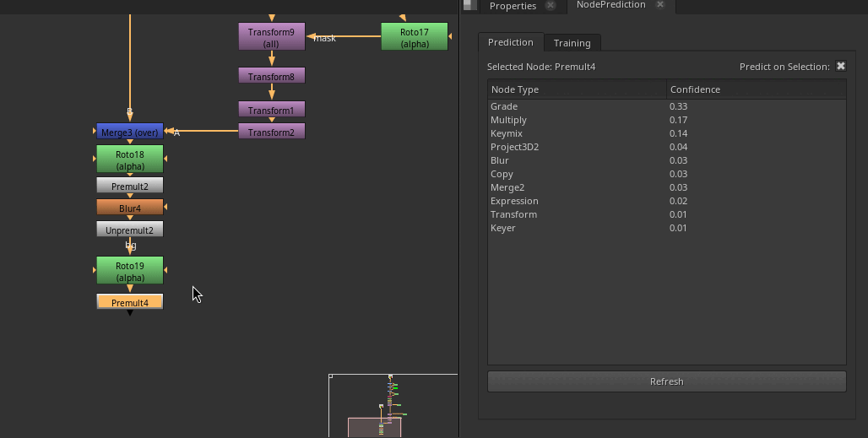Open the Training sub-tab
The image size is (868, 438).
(572, 43)
